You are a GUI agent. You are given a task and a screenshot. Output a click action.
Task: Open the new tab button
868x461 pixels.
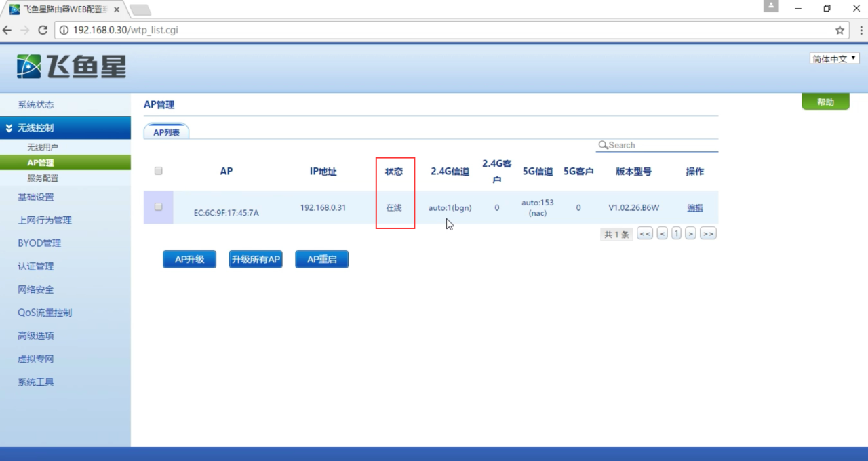[140, 9]
